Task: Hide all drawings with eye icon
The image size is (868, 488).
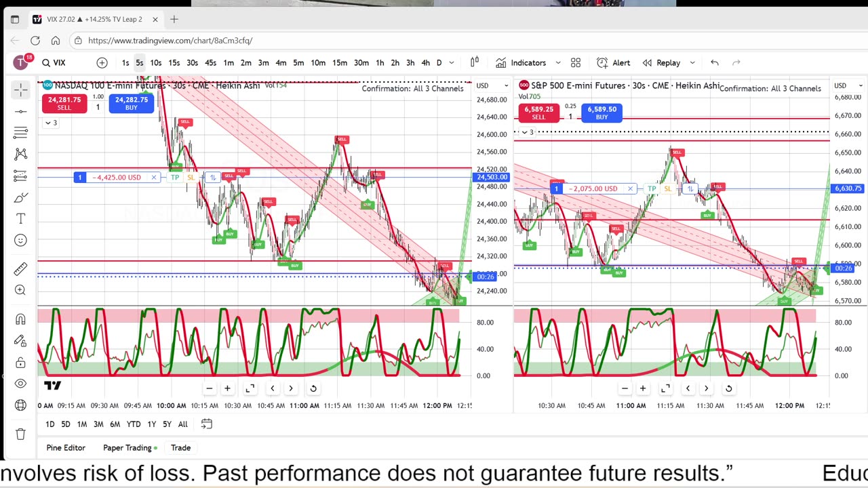Action: [x=20, y=384]
